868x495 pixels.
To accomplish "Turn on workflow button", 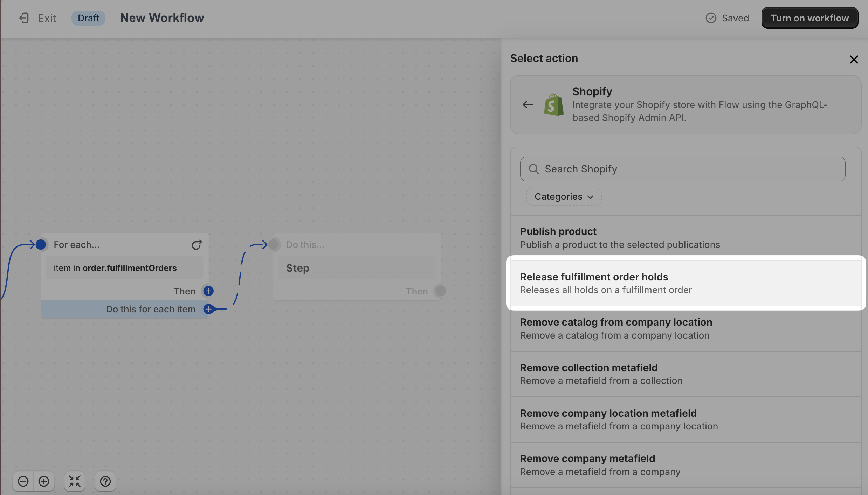I will 810,18.
